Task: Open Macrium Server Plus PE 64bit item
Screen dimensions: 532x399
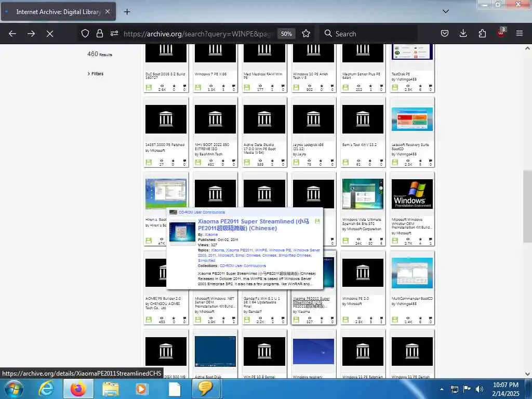Action: click(362, 75)
